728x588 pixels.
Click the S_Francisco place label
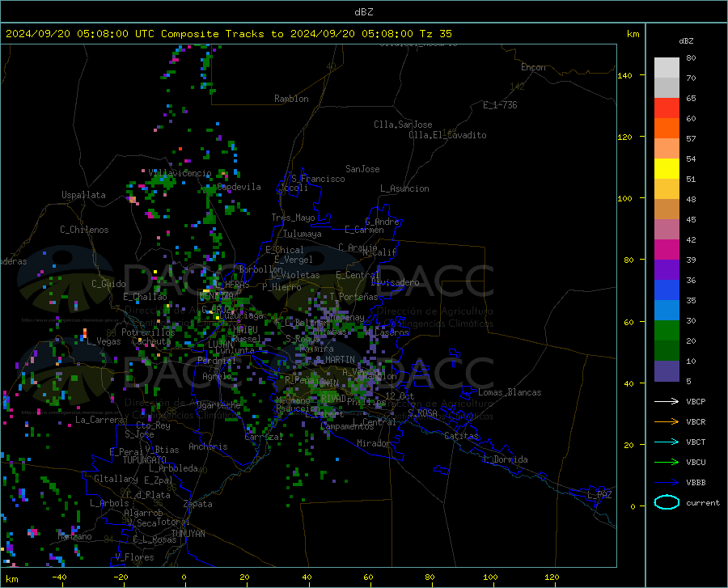pos(318,179)
